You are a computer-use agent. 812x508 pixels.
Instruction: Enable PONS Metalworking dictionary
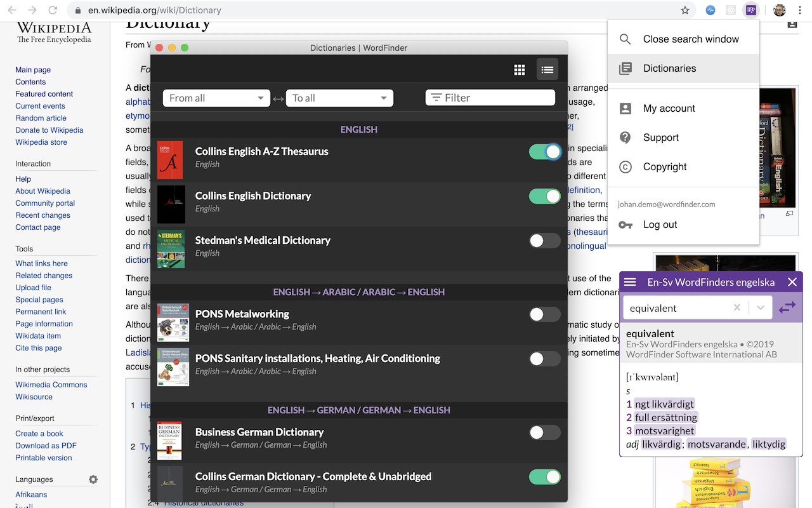tap(545, 314)
